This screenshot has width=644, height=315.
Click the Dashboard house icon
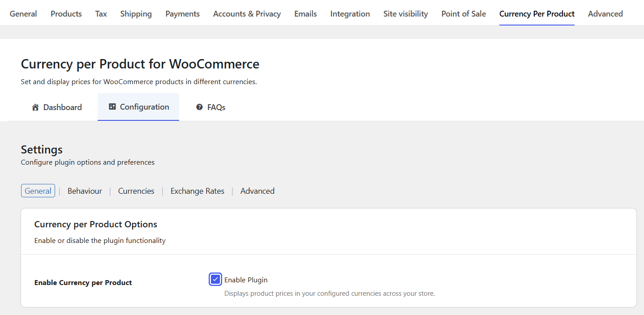coord(35,107)
